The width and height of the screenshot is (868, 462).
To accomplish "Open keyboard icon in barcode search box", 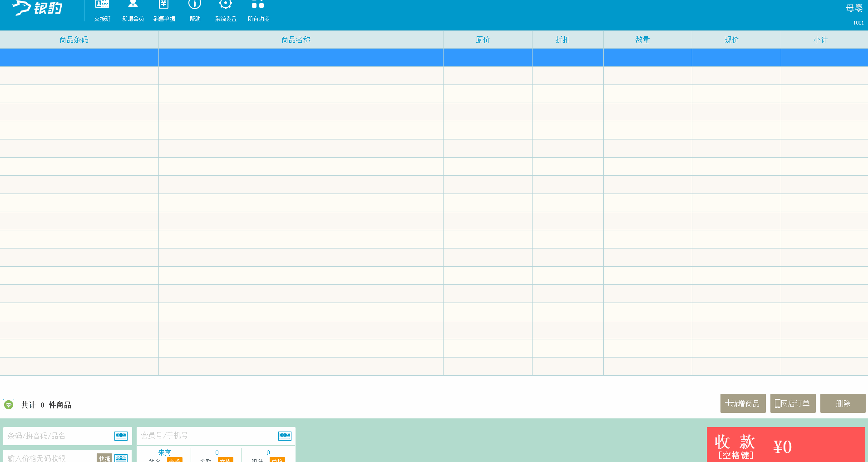I will tap(121, 436).
